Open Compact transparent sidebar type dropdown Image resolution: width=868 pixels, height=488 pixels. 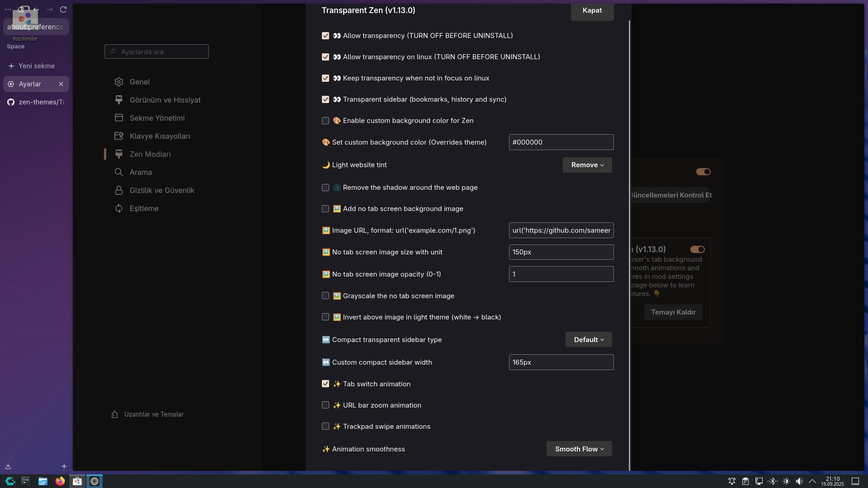click(x=589, y=339)
